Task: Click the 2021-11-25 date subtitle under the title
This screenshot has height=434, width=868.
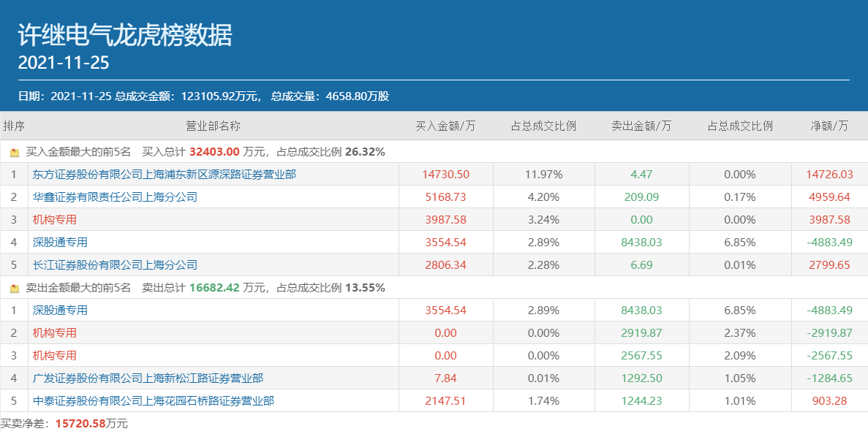Action: 64,63
